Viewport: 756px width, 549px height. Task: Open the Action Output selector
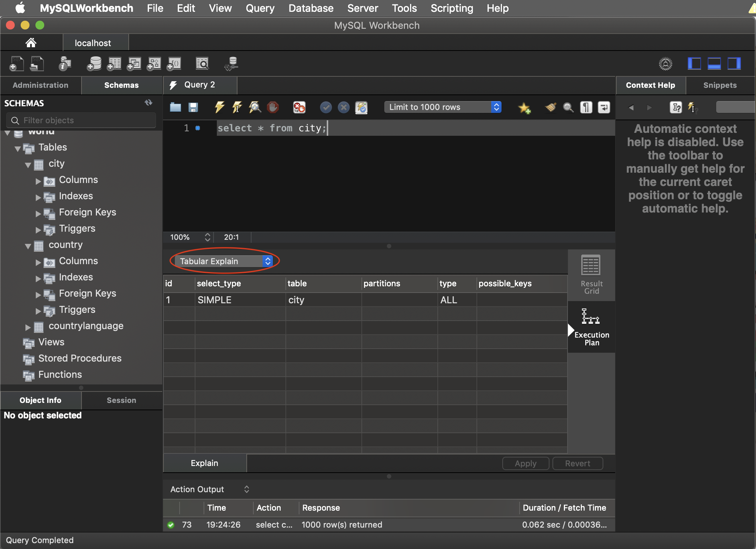click(210, 489)
